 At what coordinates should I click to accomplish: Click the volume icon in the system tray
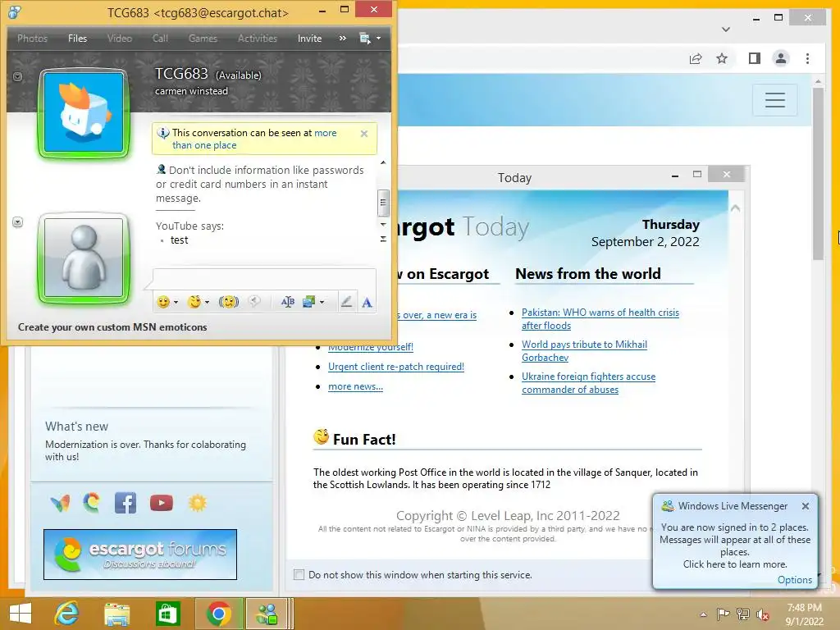coord(762,614)
